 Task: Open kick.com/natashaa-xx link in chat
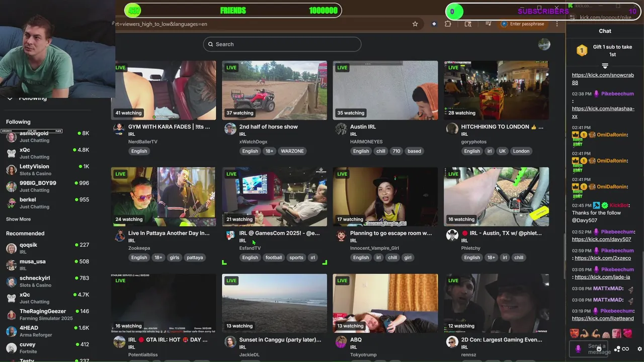(x=603, y=112)
